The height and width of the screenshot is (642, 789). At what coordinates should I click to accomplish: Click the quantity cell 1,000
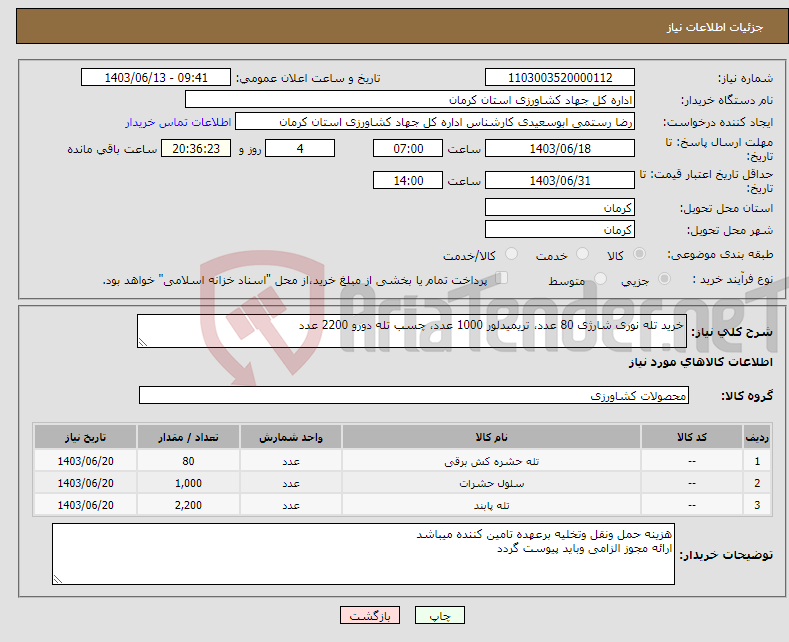(x=188, y=483)
